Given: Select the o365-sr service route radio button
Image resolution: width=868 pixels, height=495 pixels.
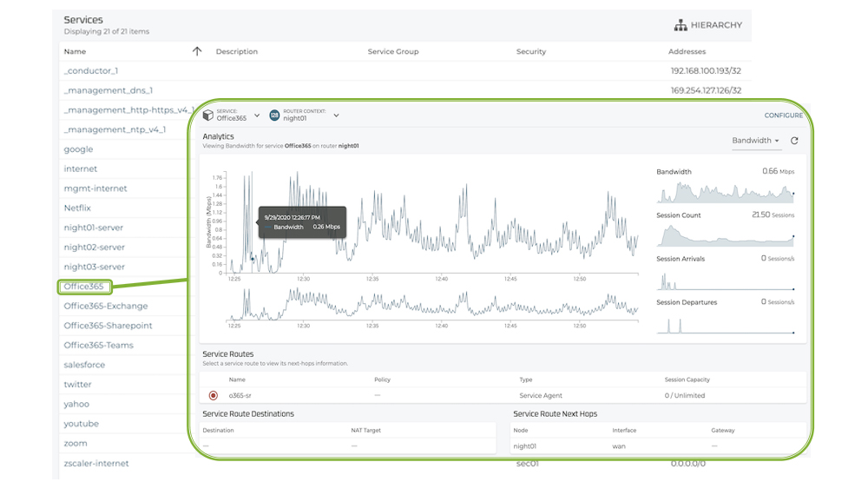Looking at the screenshot, I should pos(214,395).
